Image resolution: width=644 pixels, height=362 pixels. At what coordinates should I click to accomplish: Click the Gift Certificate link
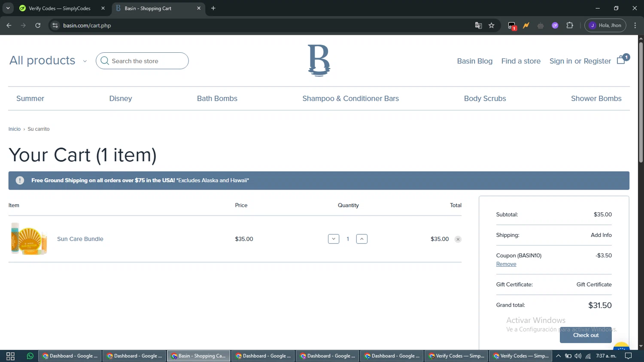tap(594, 284)
